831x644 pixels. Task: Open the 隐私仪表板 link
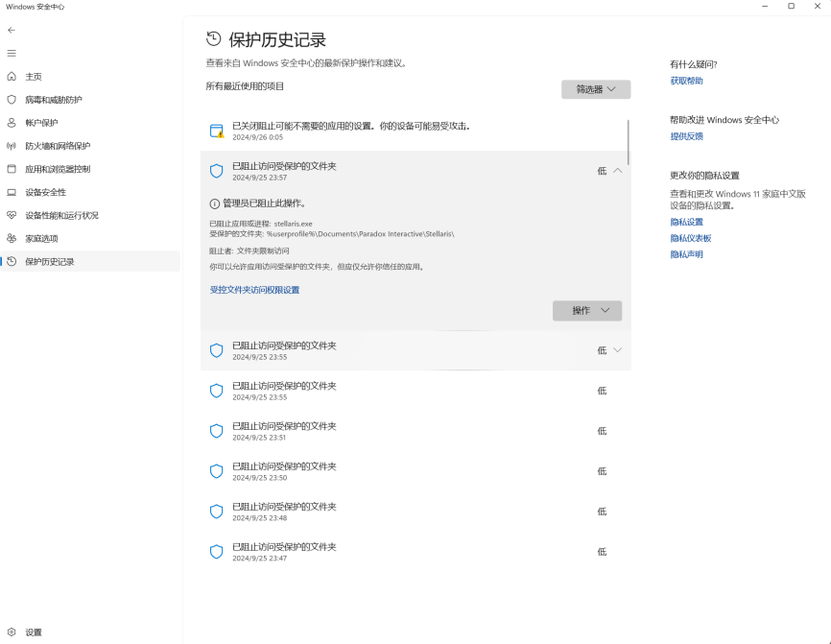pyautogui.click(x=691, y=238)
